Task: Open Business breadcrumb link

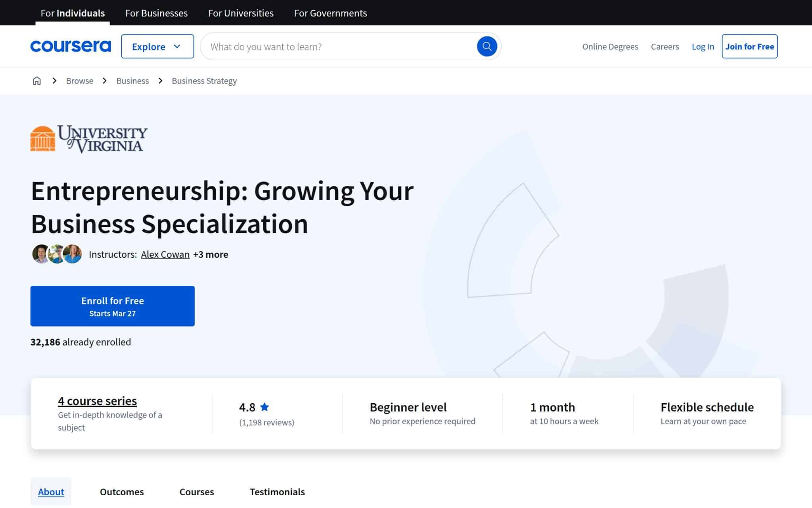Action: 132,81
